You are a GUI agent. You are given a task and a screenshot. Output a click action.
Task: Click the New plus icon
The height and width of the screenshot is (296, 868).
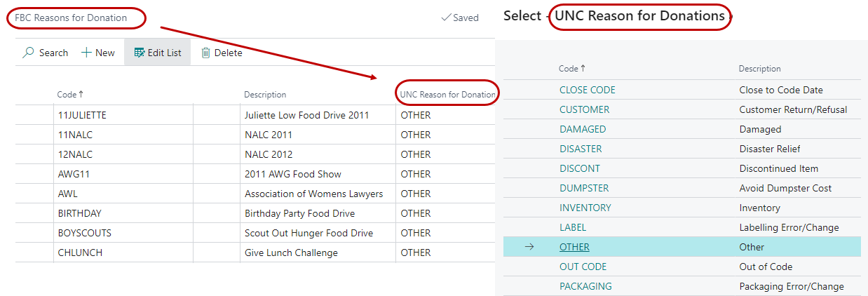point(86,53)
